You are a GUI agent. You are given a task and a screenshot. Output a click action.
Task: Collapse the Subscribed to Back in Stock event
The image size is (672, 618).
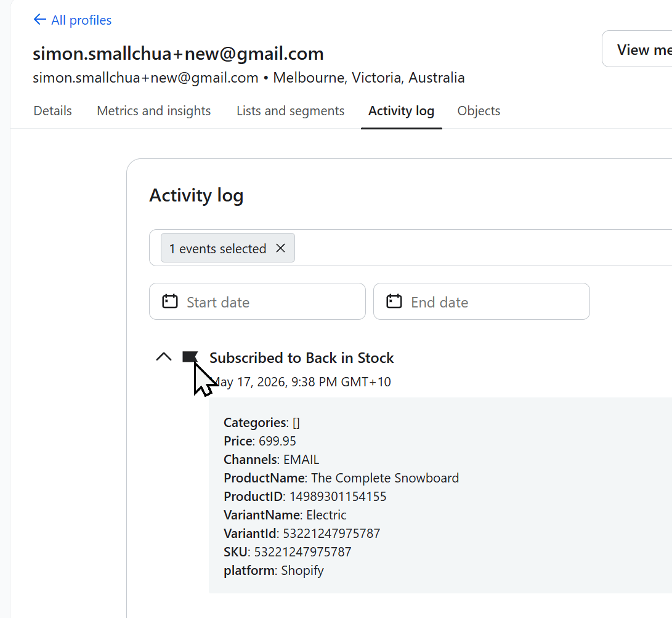click(164, 357)
